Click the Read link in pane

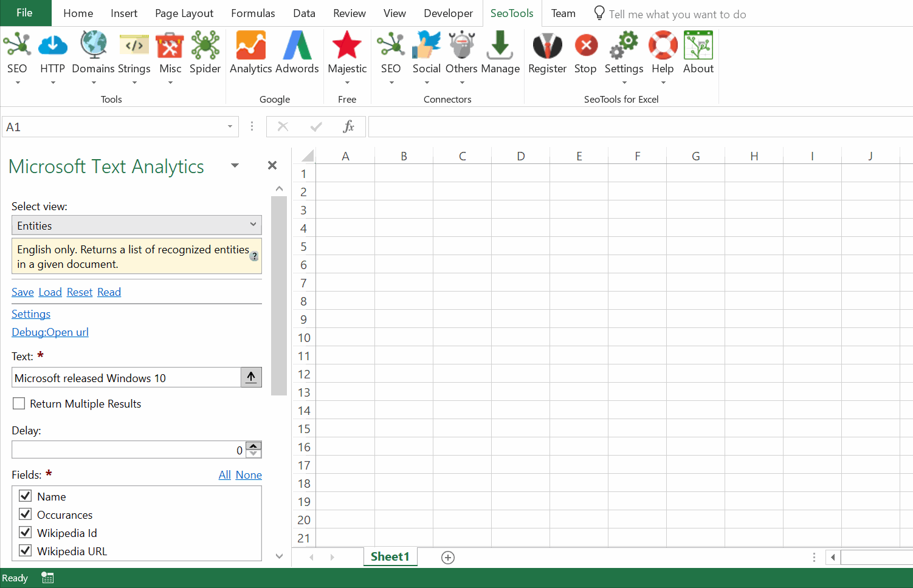tap(109, 292)
